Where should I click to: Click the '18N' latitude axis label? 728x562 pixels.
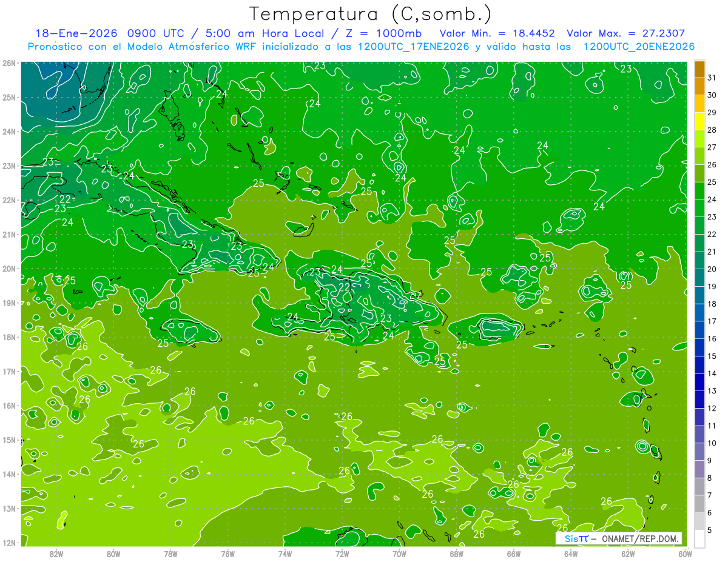9,337
